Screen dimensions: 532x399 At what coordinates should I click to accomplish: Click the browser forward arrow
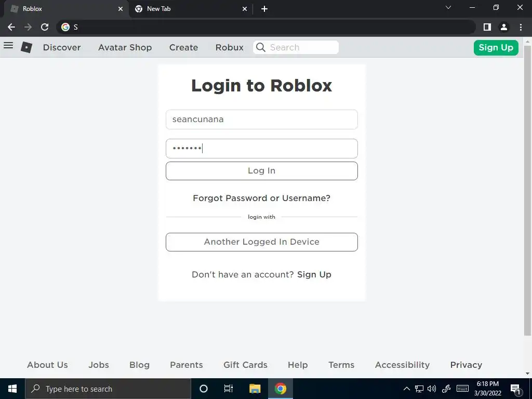[x=28, y=27]
